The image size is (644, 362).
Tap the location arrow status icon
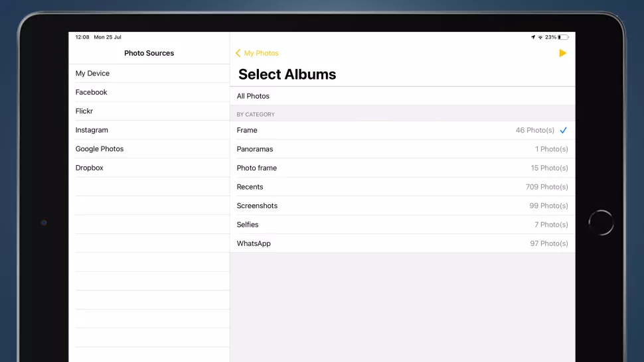533,37
